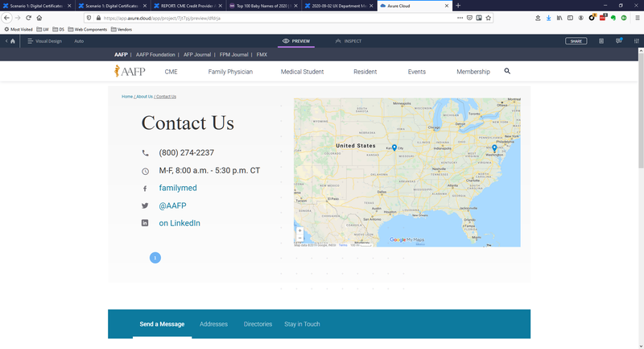Open the Resident navigation menu
The image size is (644, 349).
pos(365,72)
